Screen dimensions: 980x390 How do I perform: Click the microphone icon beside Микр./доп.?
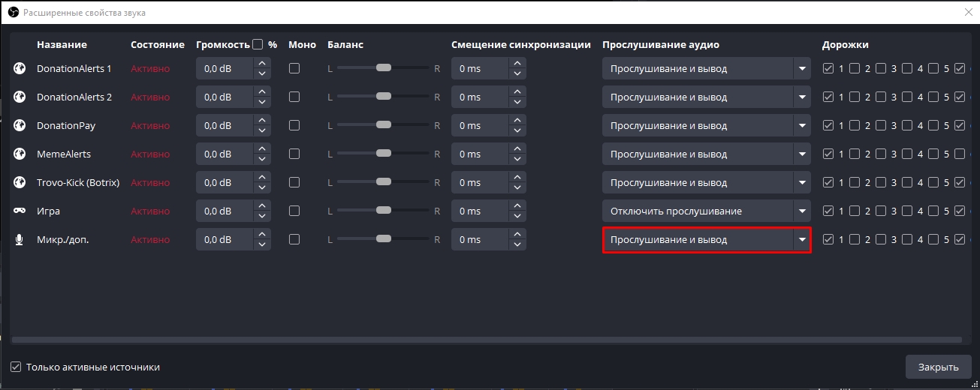pyautogui.click(x=20, y=239)
